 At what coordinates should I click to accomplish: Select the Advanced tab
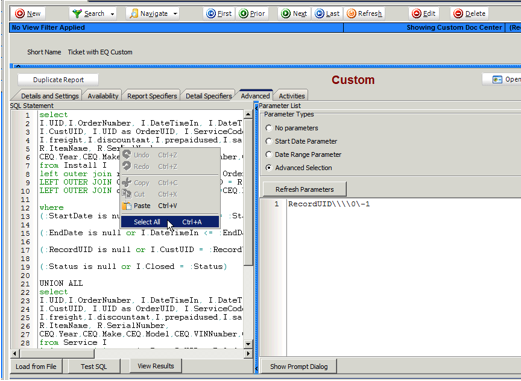tap(255, 96)
